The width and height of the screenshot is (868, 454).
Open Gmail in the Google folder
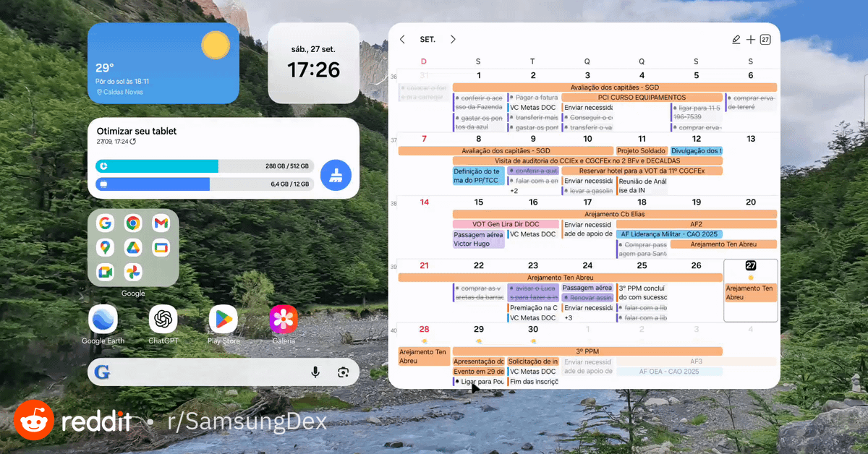click(x=160, y=223)
